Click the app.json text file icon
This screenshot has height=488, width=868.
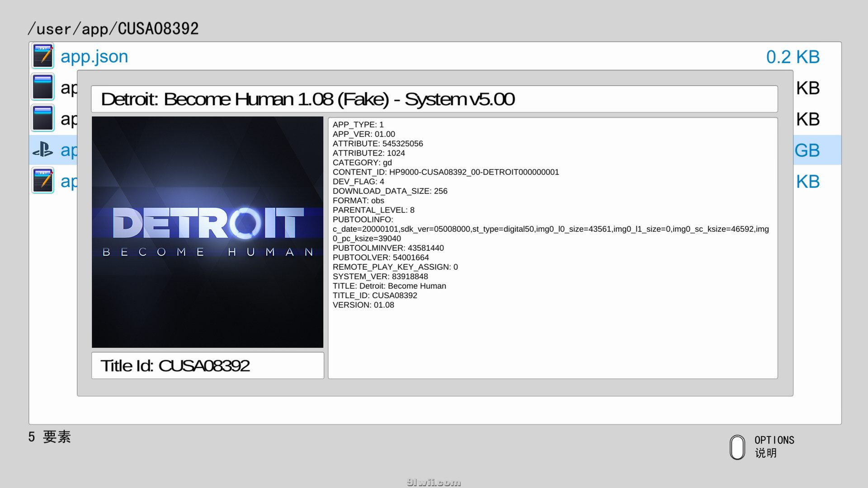coord(43,56)
